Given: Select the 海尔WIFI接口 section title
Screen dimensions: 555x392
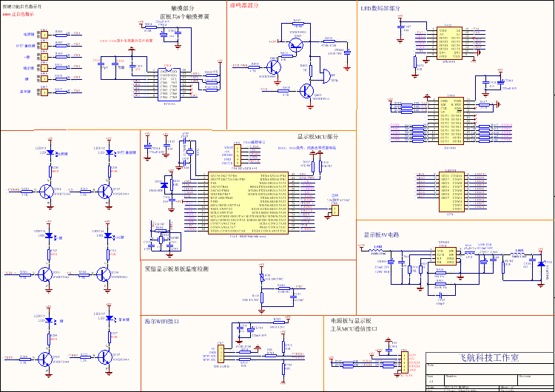Looking at the screenshot, I should (x=162, y=322).
